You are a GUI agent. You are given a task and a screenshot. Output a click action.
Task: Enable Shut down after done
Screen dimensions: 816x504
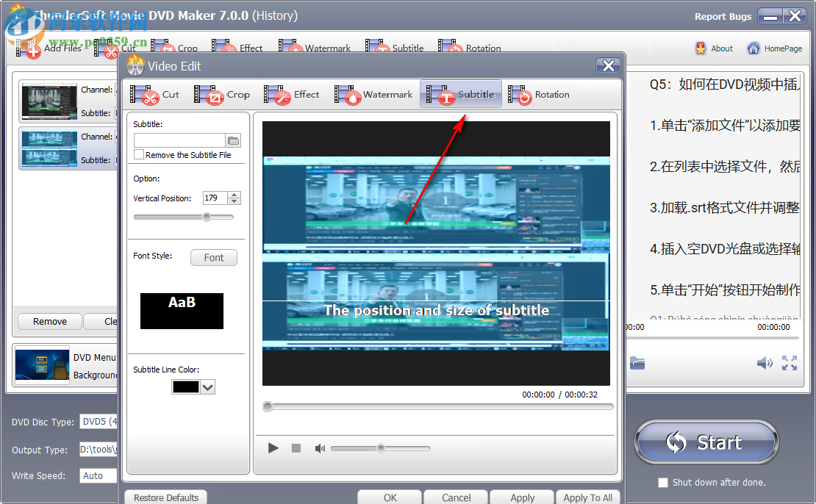tap(662, 483)
